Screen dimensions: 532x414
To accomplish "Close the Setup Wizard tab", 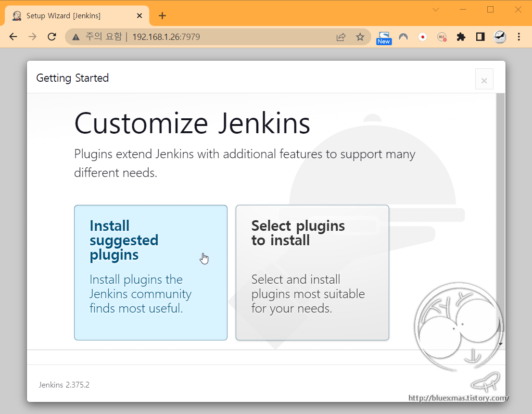I will point(139,15).
